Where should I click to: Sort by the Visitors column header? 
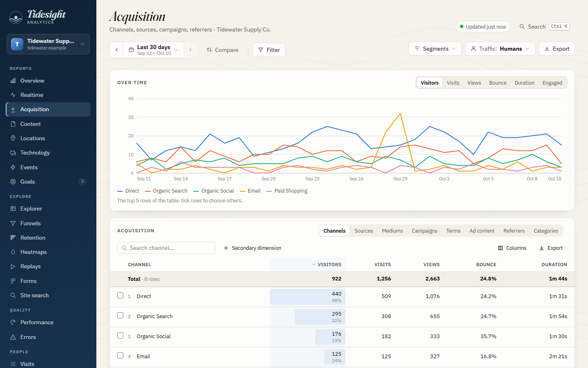tap(327, 265)
